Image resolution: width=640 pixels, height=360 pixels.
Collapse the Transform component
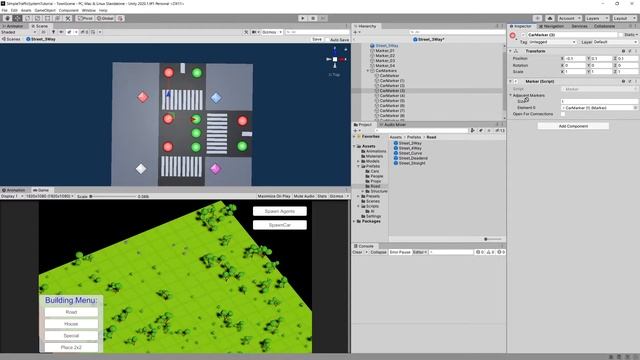coord(510,51)
